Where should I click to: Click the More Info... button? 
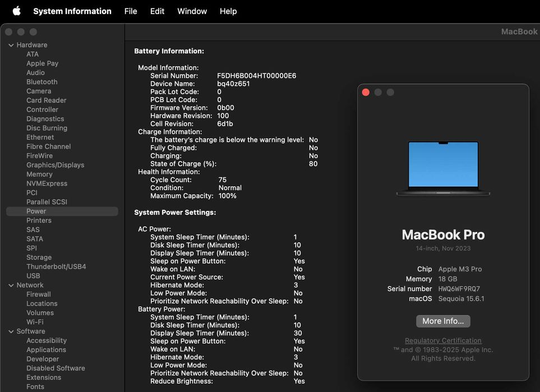443,321
